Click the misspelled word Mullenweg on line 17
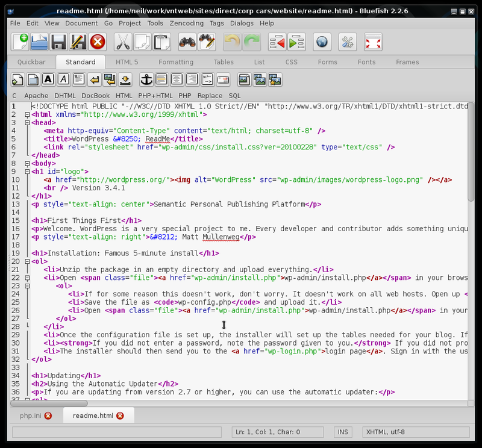Viewport: 482px width, 448px height. point(221,237)
